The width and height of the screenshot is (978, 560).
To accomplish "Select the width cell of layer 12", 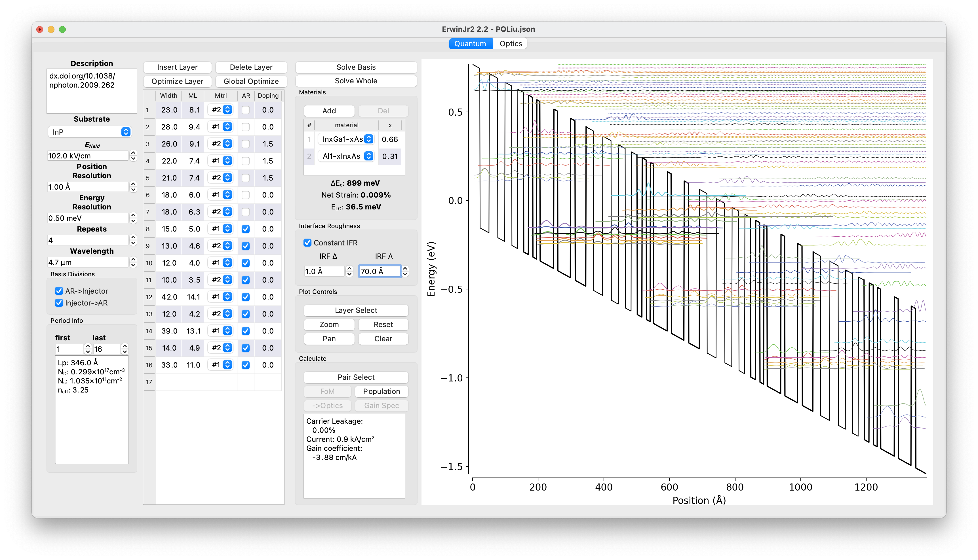I will pos(169,297).
